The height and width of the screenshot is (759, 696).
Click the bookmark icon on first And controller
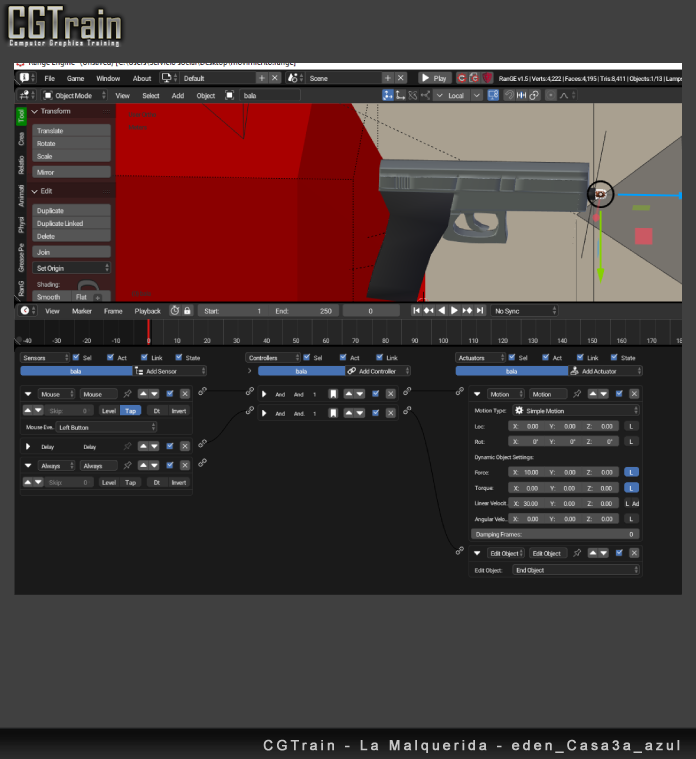(x=333, y=394)
